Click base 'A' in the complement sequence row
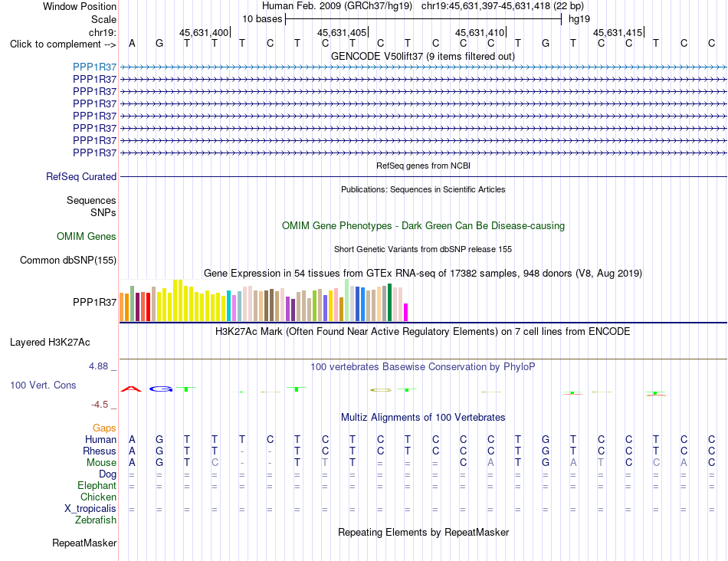The width and height of the screenshot is (728, 561). (132, 44)
